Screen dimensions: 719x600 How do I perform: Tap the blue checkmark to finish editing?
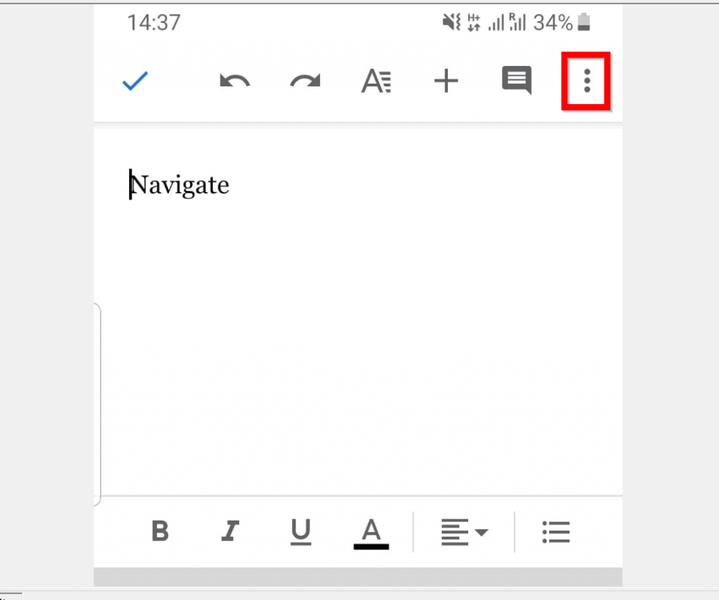[135, 81]
